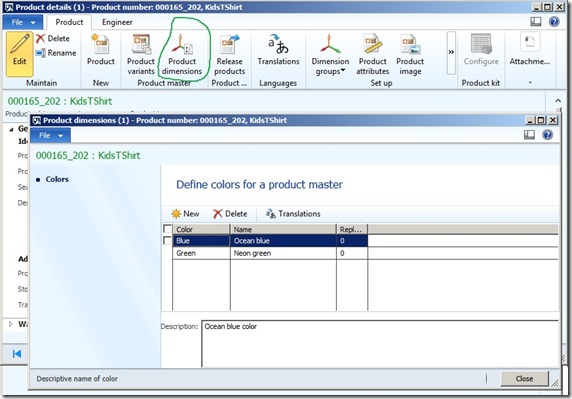Select the Blue color cell
The width and height of the screenshot is (572, 399).
click(201, 241)
